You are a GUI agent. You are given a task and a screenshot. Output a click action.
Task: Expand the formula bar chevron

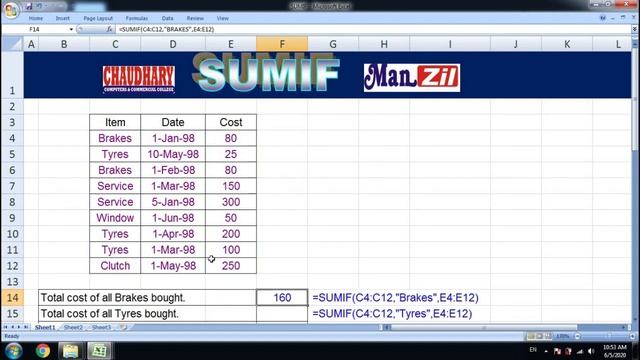634,29
